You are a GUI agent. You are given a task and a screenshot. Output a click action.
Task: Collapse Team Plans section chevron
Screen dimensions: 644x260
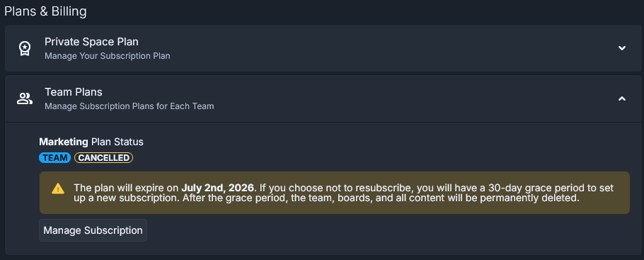(x=622, y=98)
